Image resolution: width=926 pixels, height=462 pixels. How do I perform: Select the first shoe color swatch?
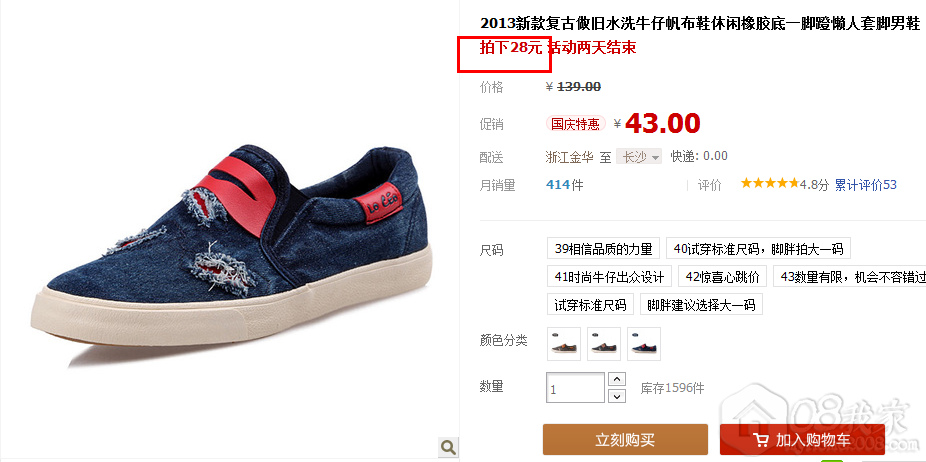[x=564, y=344]
